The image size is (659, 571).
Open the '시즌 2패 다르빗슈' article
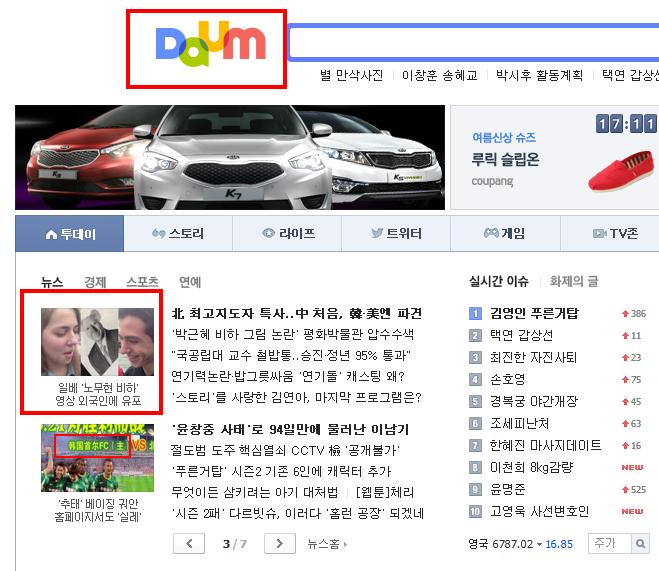(x=298, y=513)
